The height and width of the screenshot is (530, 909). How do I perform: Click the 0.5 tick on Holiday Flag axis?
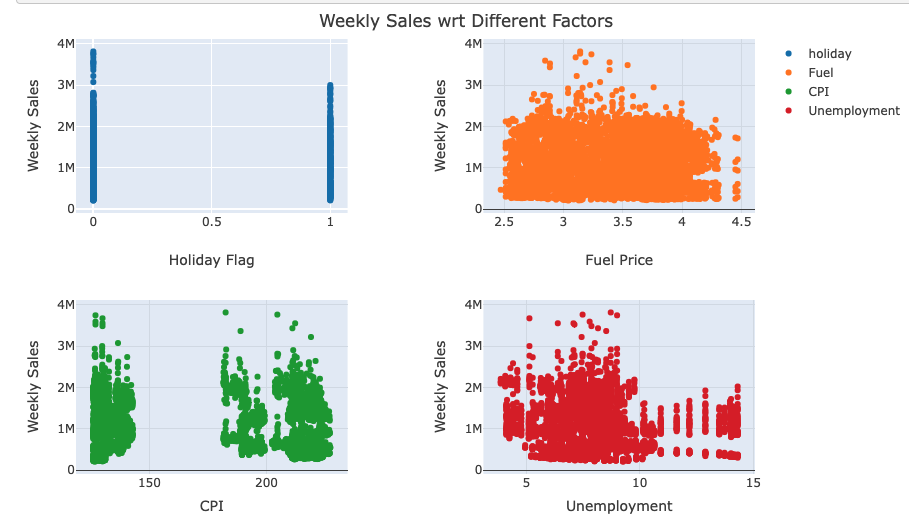coord(211,222)
